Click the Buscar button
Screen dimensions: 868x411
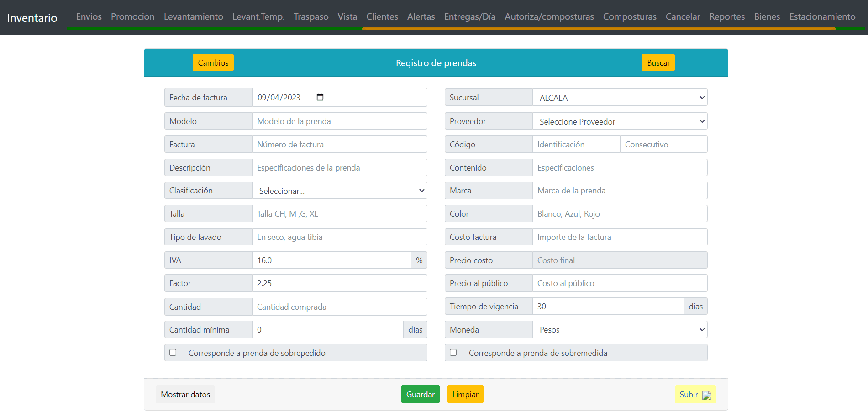click(658, 63)
